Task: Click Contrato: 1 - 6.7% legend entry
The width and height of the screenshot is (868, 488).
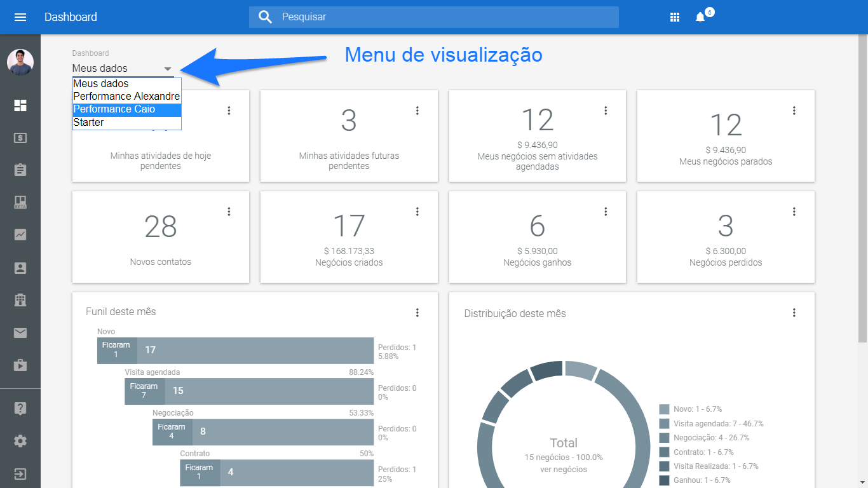Action: (703, 452)
